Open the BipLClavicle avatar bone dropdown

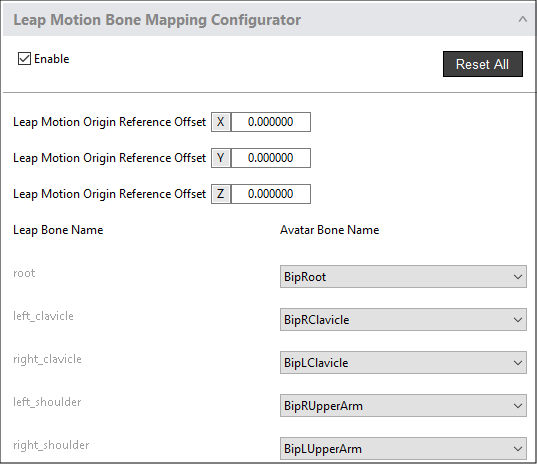[403, 362]
